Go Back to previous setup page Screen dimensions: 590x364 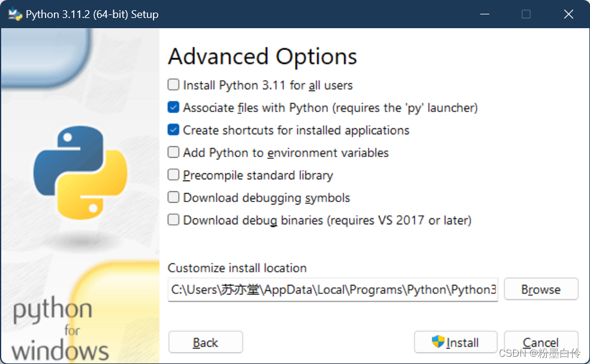pos(206,342)
